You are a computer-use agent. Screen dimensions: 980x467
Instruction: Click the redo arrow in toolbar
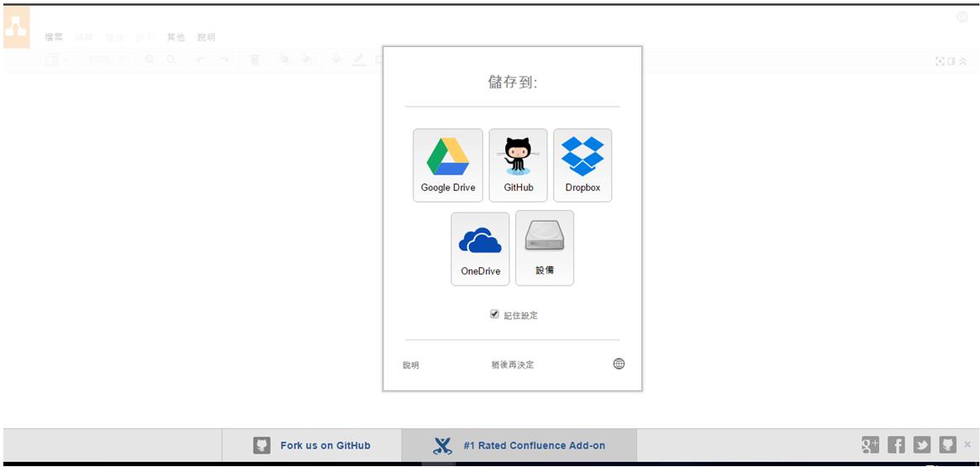pos(223,60)
